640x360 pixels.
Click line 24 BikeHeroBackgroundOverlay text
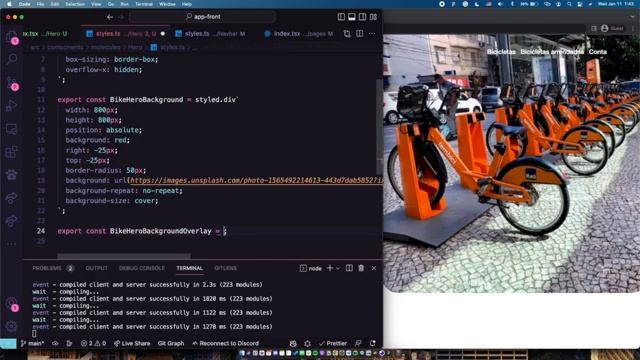[160, 231]
